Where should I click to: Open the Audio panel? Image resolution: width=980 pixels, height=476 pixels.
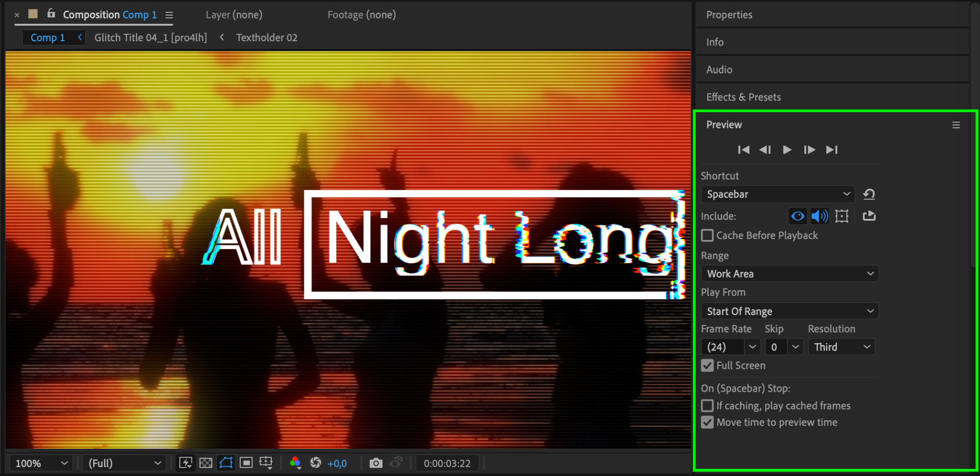point(719,69)
